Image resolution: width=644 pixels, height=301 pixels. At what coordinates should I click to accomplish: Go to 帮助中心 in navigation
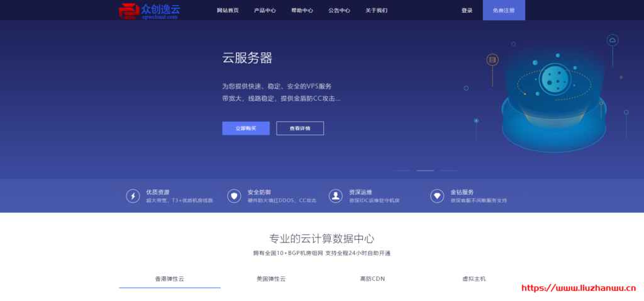click(302, 11)
